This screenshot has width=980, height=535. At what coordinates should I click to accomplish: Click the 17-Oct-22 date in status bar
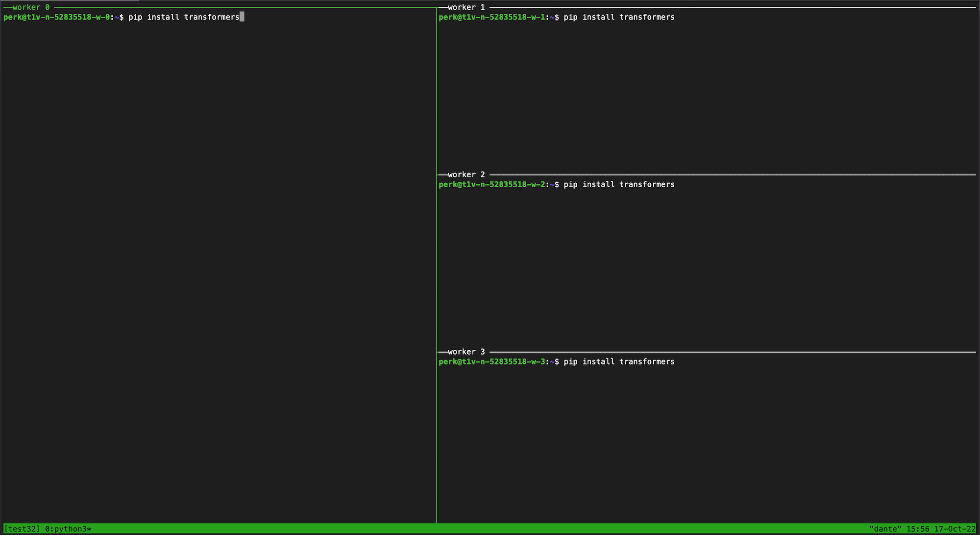(955, 529)
